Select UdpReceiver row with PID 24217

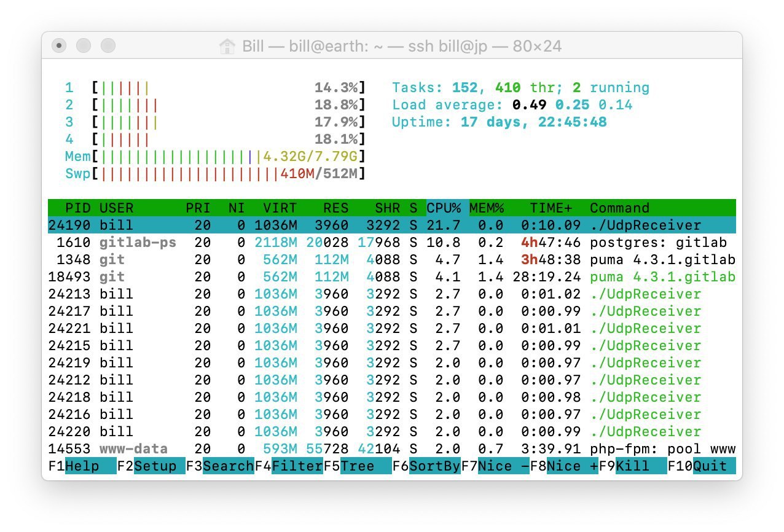pyautogui.click(x=392, y=311)
